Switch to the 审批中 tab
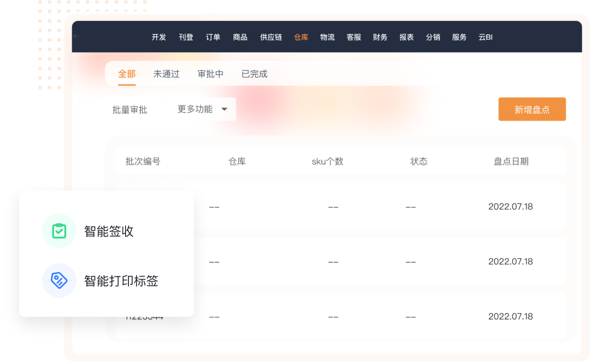592x364 pixels. 211,74
